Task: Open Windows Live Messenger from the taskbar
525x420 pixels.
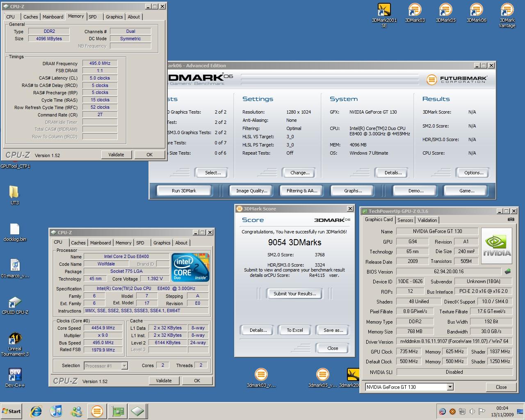Action: (77, 411)
